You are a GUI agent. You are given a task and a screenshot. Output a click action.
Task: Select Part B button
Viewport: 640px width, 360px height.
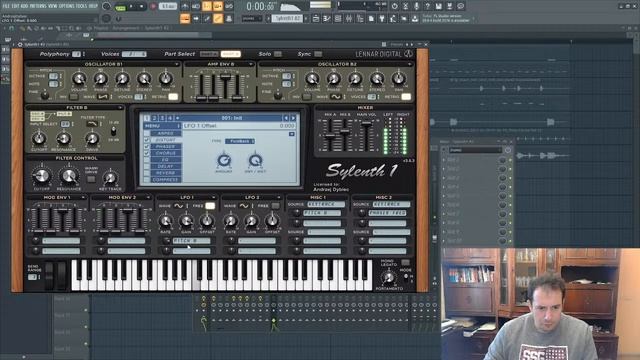[x=230, y=54]
